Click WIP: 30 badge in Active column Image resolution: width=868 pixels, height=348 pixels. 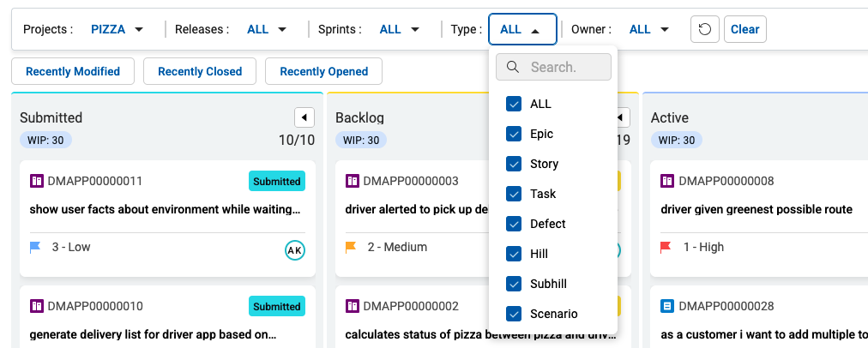click(x=677, y=140)
